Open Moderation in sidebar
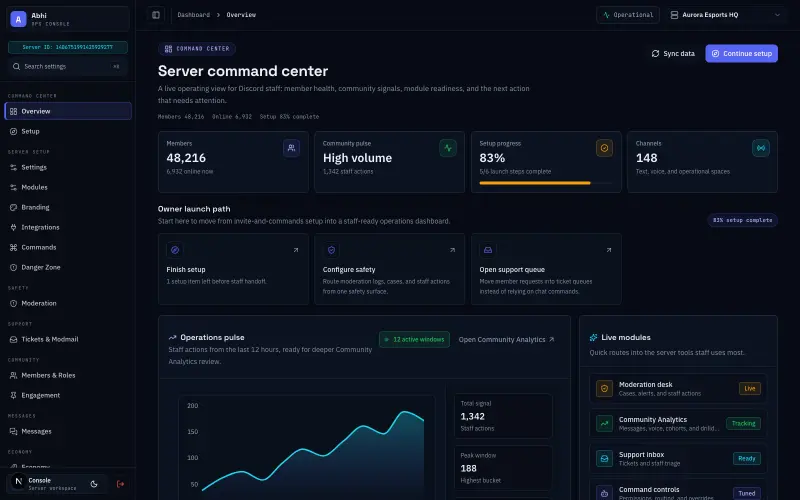Image resolution: width=800 pixels, height=500 pixels. pos(68,303)
